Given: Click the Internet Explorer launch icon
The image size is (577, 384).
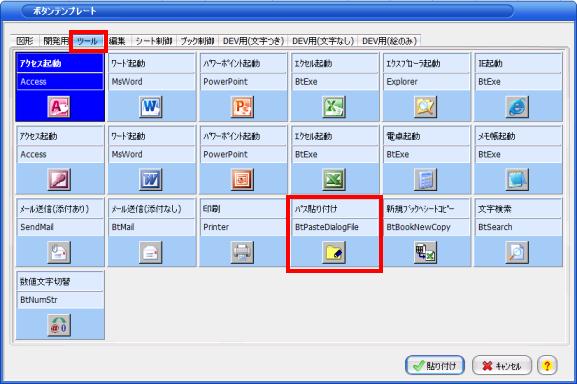Looking at the screenshot, I should [517, 107].
